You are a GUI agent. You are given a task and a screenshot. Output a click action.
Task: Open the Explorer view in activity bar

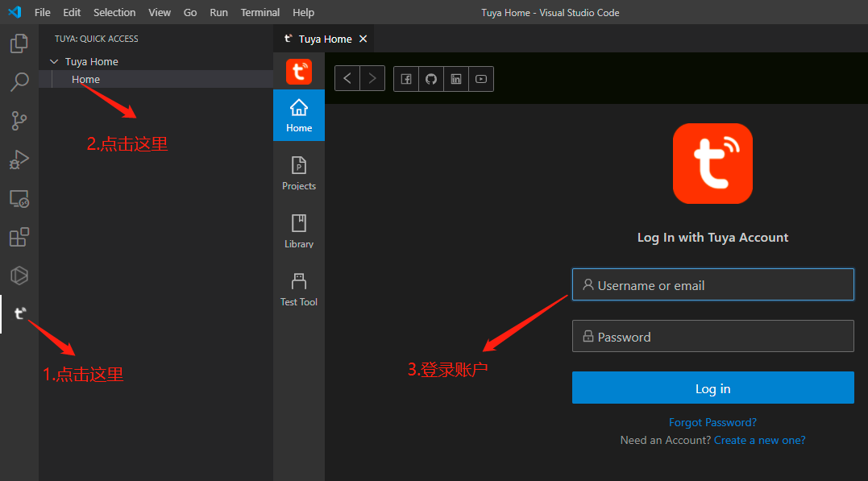pos(19,44)
